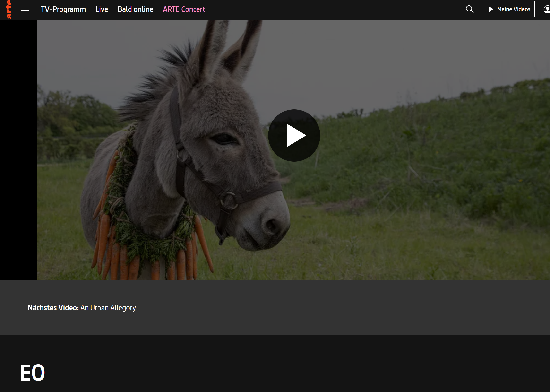Open the pink ARTE Concert link

(184, 9)
